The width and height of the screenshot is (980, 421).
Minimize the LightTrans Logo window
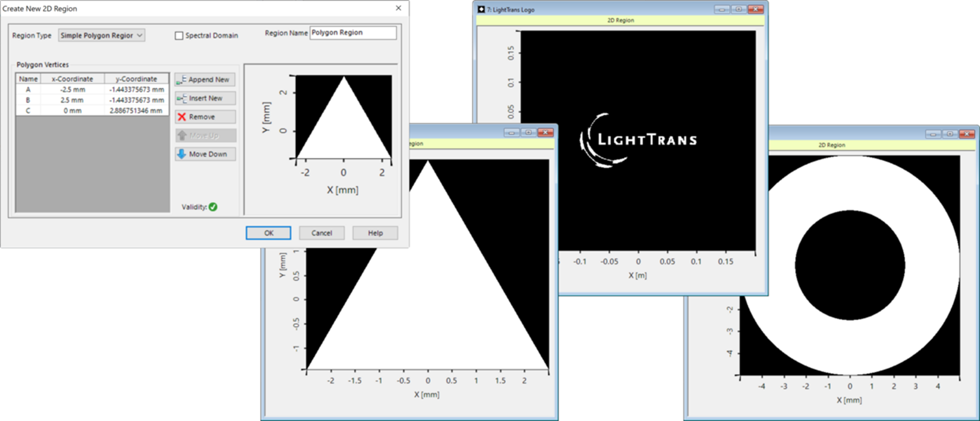(721, 9)
